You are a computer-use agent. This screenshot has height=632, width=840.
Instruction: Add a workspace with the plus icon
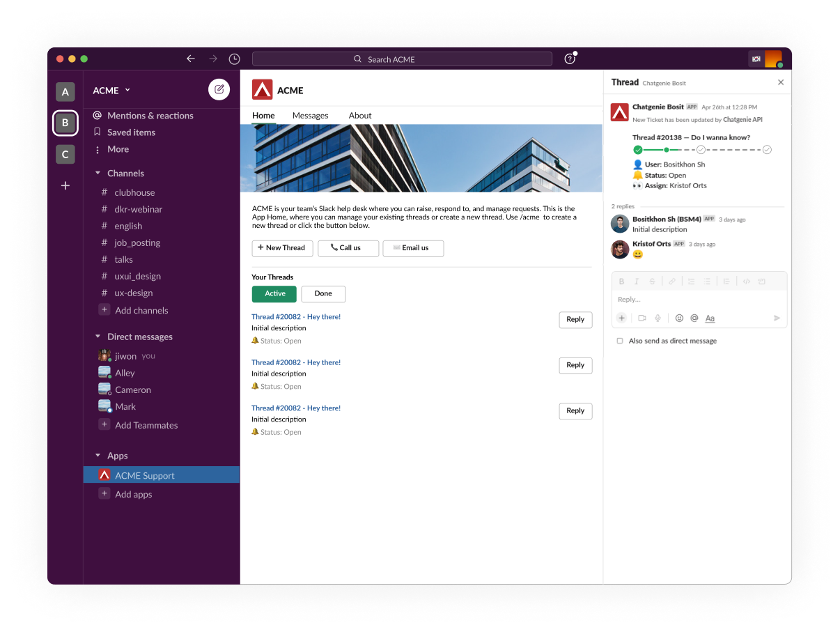(x=65, y=185)
